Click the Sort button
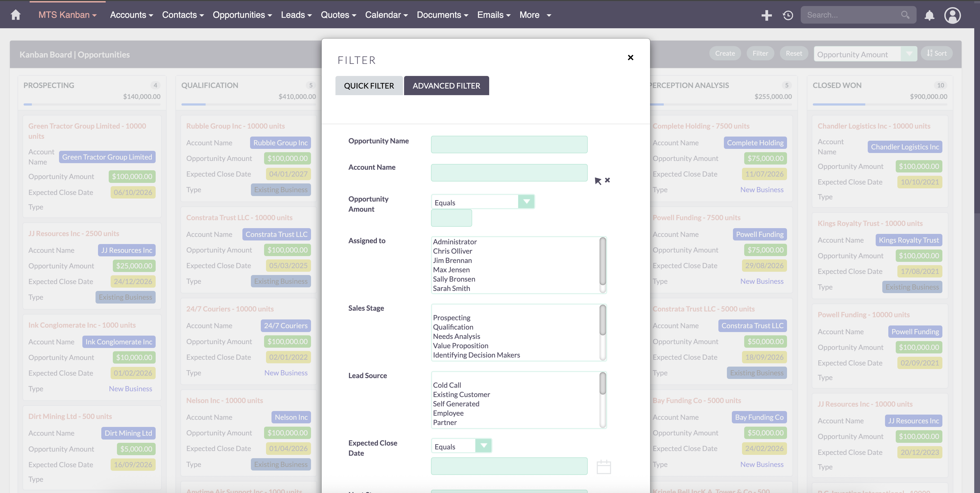The width and height of the screenshot is (980, 493). [x=937, y=53]
